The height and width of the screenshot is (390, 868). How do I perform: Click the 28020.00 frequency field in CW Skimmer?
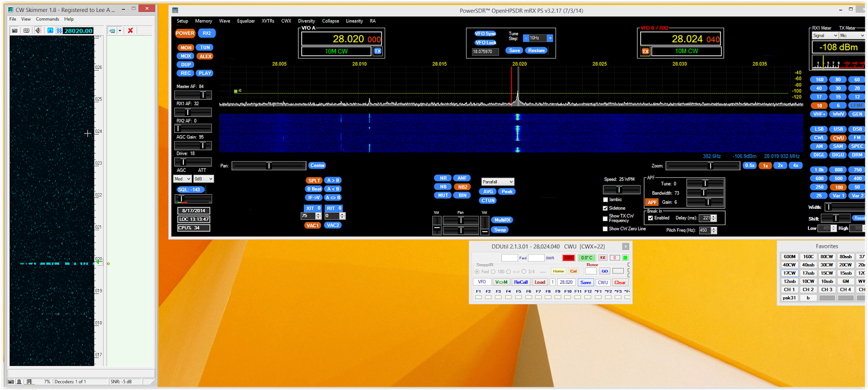click(x=79, y=30)
